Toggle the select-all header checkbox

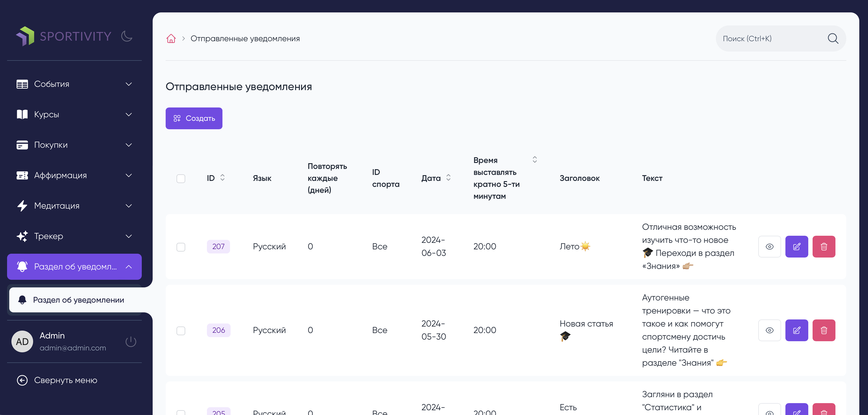click(181, 178)
